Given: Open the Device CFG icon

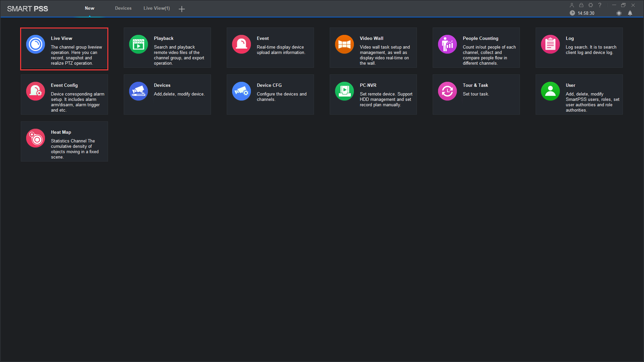Looking at the screenshot, I should pos(241,91).
